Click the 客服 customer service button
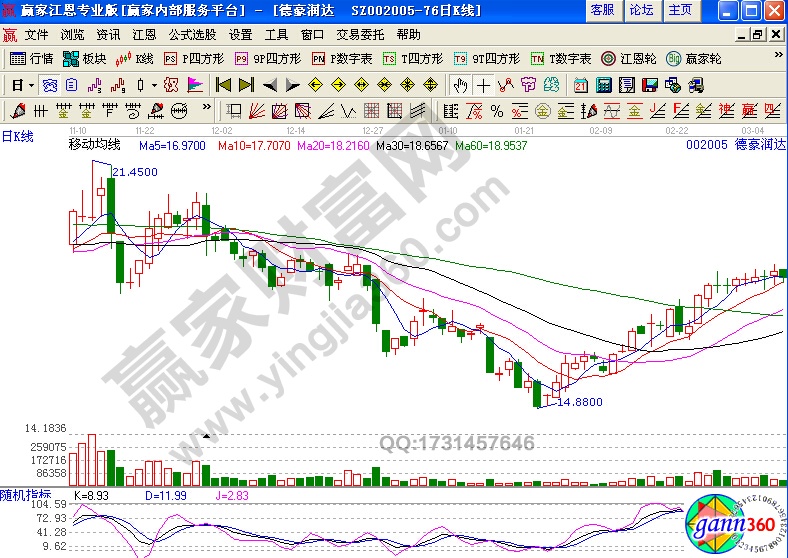This screenshot has height=558, width=788. coord(603,11)
